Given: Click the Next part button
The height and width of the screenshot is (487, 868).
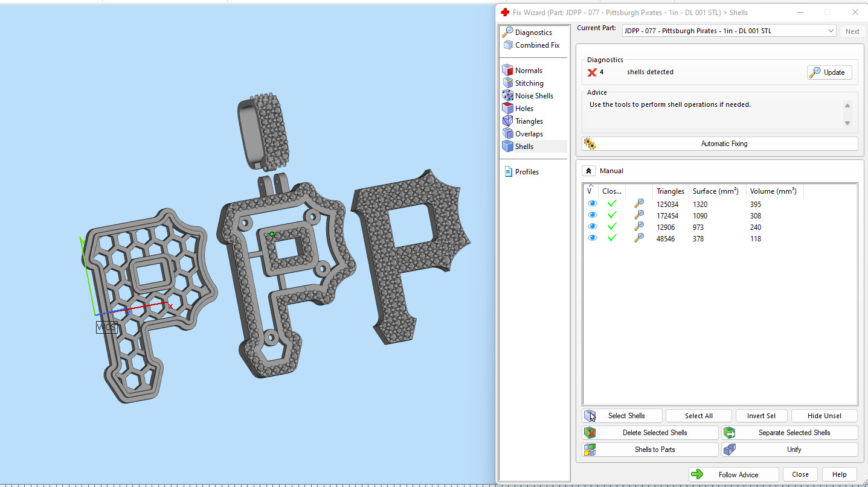Looking at the screenshot, I should coord(852,31).
